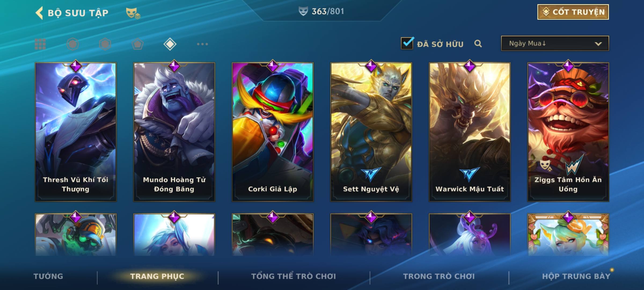The height and width of the screenshot is (290, 644).
Task: Open the mask and coins shop icon
Action: (x=133, y=13)
